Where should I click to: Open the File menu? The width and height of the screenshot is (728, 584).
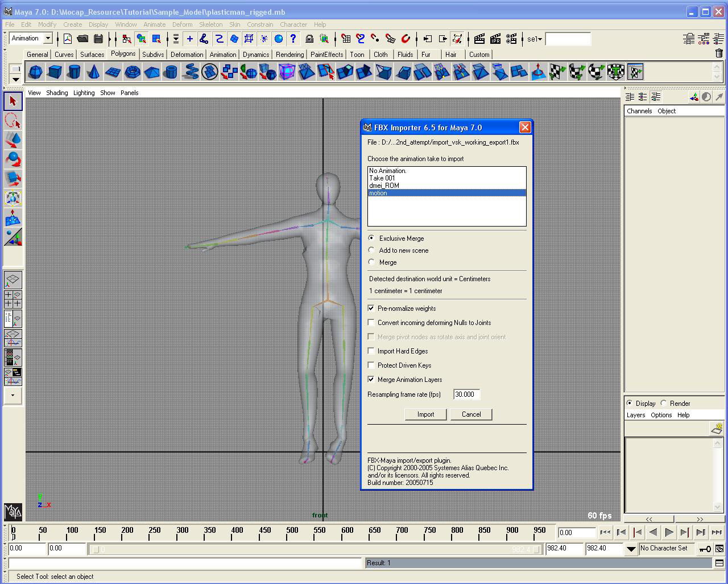click(x=10, y=24)
